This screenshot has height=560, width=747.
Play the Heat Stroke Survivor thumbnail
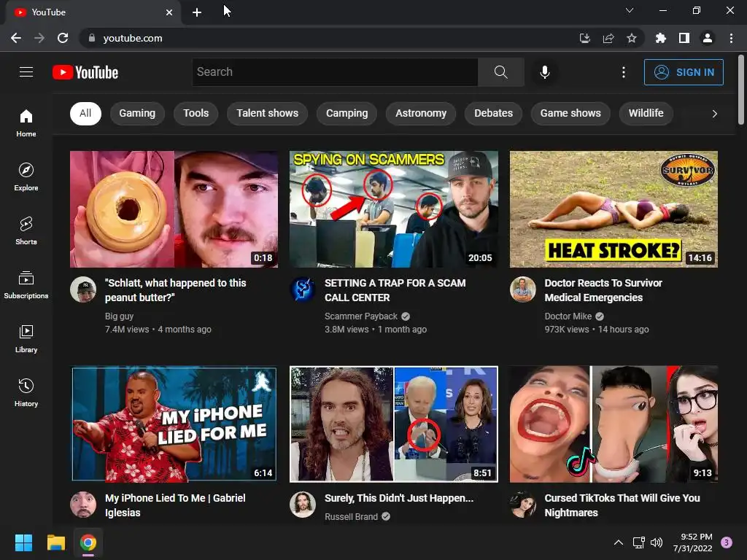coord(614,209)
